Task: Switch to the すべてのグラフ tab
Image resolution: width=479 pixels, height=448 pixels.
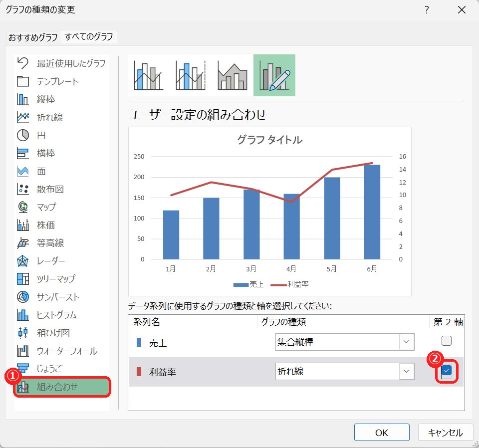Action: click(x=89, y=36)
